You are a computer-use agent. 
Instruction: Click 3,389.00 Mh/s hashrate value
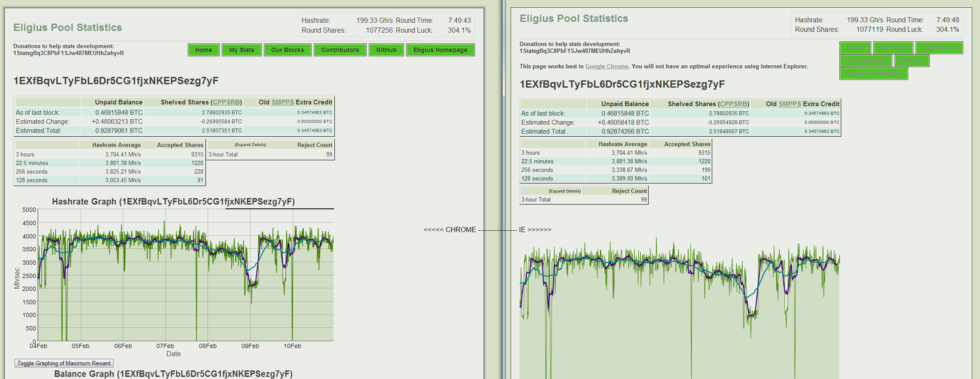[x=629, y=178]
